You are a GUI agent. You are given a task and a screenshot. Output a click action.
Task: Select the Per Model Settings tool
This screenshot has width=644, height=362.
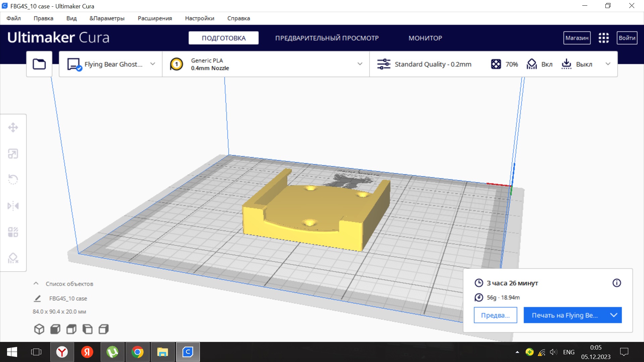(13, 232)
